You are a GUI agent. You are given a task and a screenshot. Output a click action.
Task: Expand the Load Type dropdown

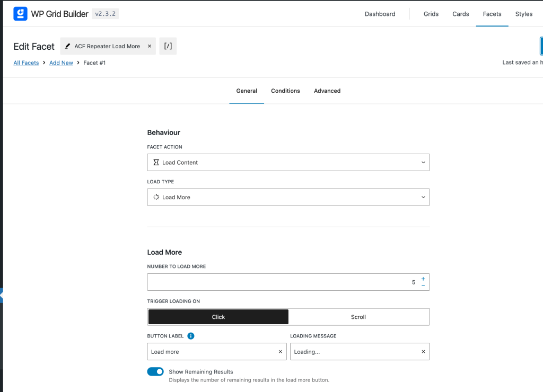tap(288, 197)
